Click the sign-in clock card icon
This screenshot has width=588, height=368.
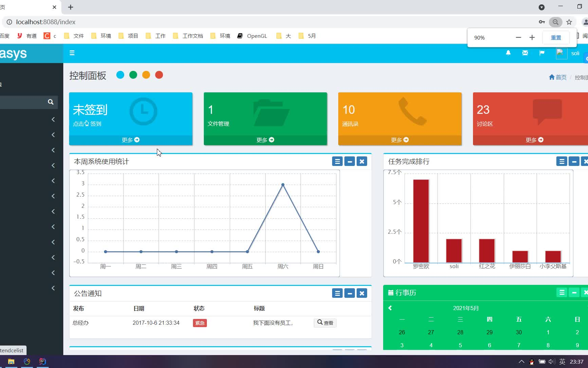click(143, 111)
